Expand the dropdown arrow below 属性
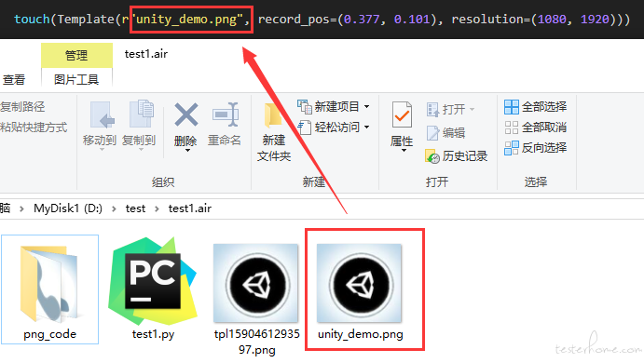Image resolution: width=644 pixels, height=363 pixels. [x=404, y=151]
